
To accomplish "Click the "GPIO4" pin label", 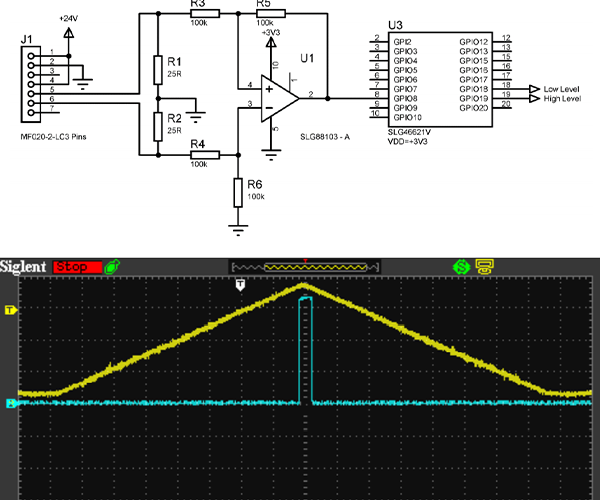I will [x=405, y=61].
